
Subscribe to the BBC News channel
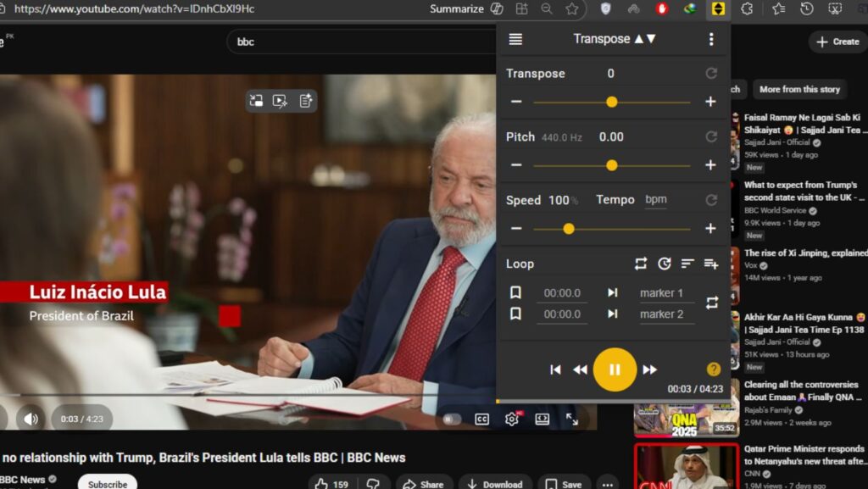(108, 484)
